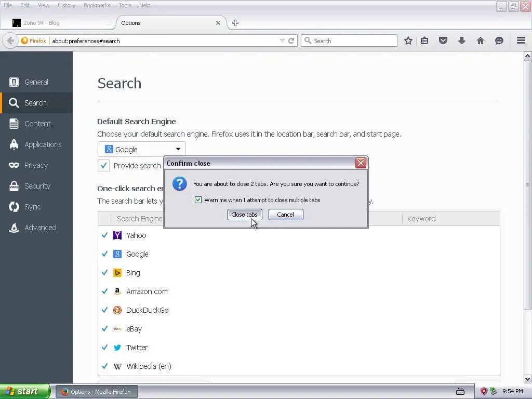
Task: Click the 9:54 PM clock
Action: (x=512, y=391)
